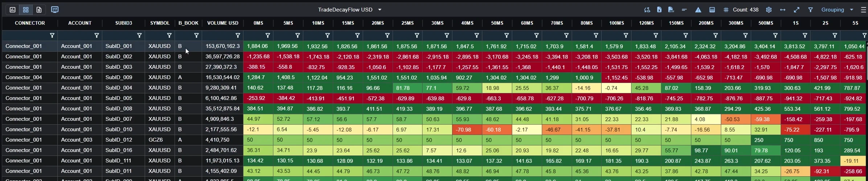Click the horizontal lines density icon

click(684, 10)
